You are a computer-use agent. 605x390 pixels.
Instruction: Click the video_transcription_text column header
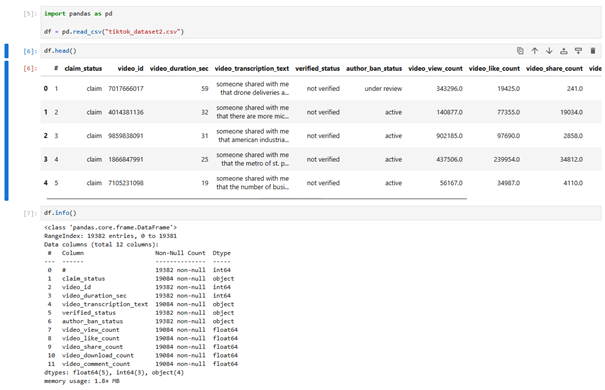click(x=252, y=69)
